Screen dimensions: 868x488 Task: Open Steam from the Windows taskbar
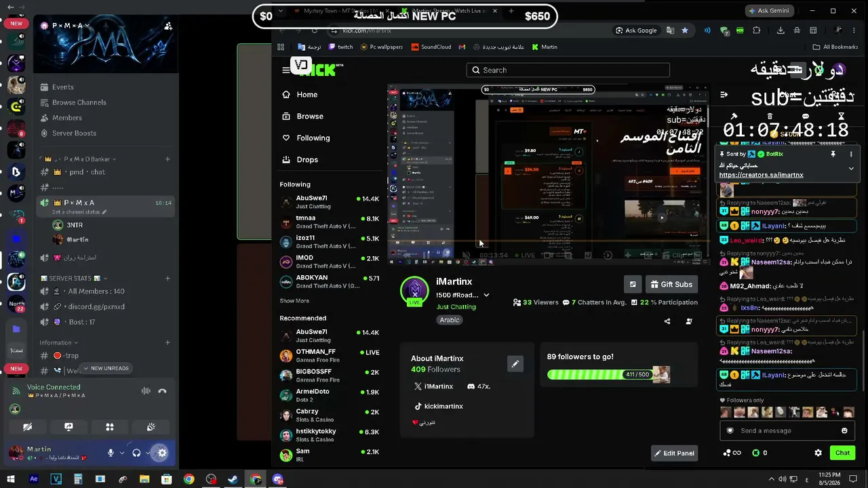(x=233, y=480)
